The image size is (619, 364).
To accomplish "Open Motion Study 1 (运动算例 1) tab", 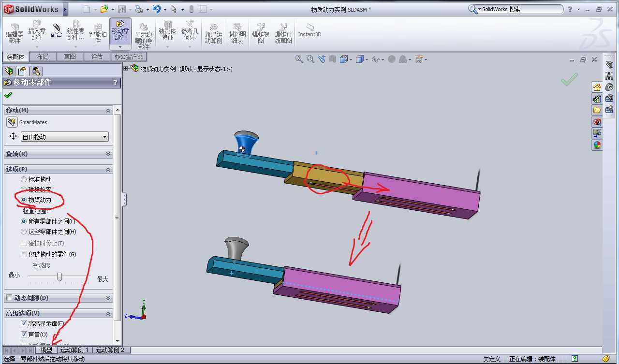I will 75,350.
